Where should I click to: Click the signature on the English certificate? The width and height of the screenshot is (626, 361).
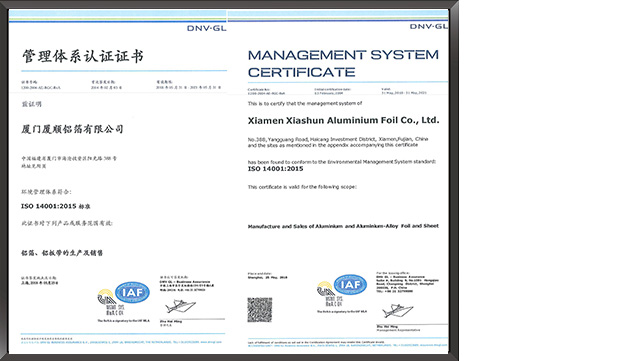[x=397, y=311]
